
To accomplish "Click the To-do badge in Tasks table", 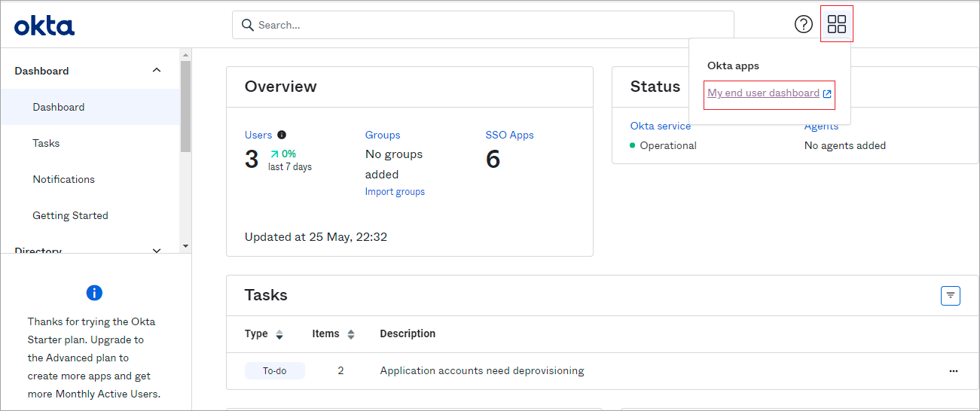I will coord(275,370).
